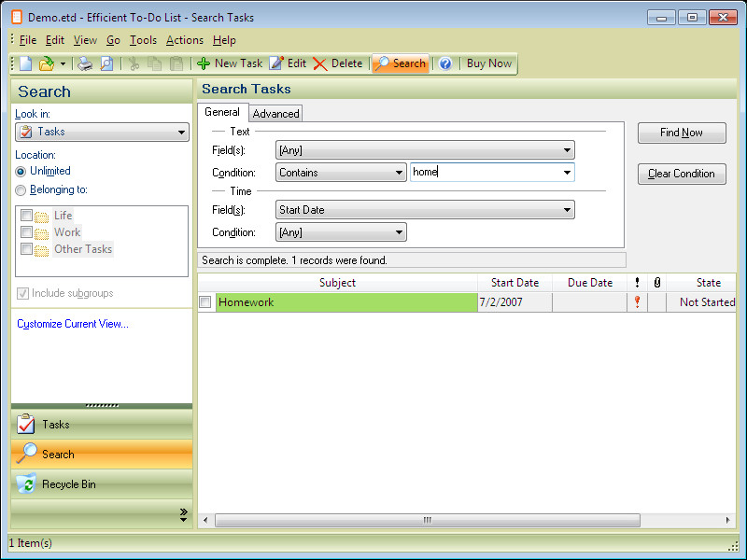Image resolution: width=747 pixels, height=560 pixels.
Task: Switch to the Advanced tab
Action: click(275, 113)
